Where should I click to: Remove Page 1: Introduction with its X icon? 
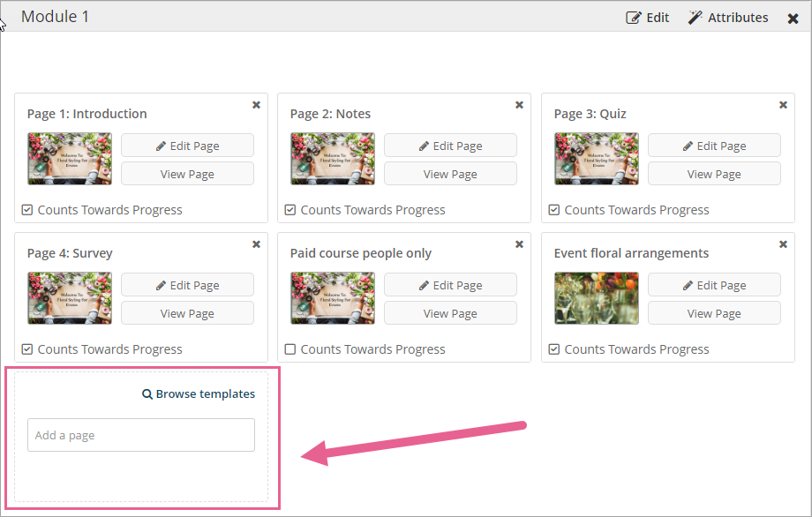tap(256, 105)
